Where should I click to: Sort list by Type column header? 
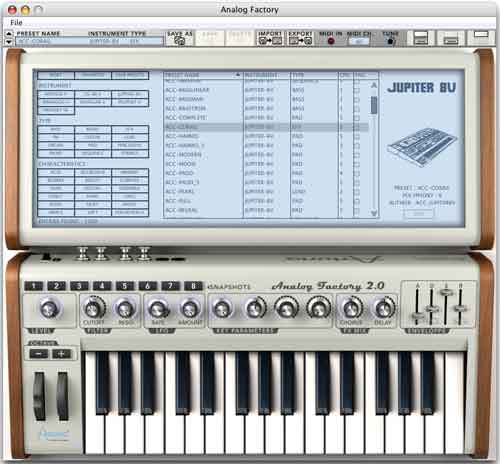[x=314, y=75]
